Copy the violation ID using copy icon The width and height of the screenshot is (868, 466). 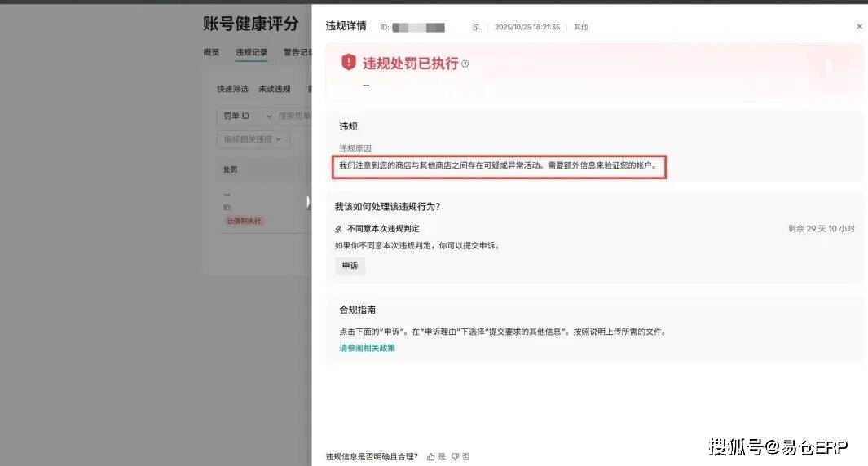tap(475, 27)
